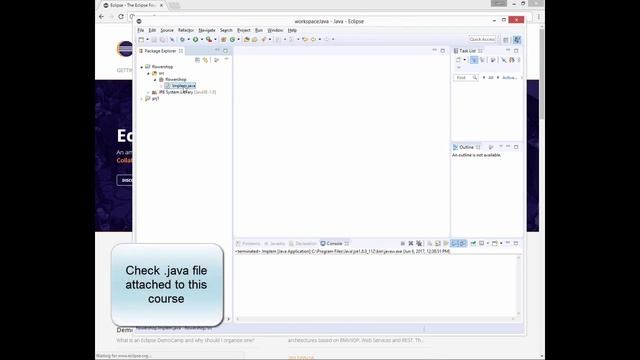This screenshot has width=640, height=360.
Task: Click the Save toolbar icon
Action: pyautogui.click(x=154, y=40)
